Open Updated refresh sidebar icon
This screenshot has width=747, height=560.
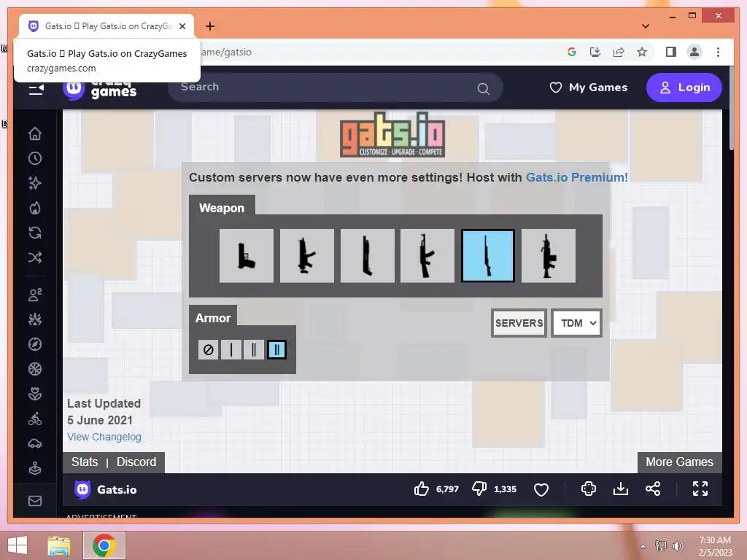(x=35, y=233)
